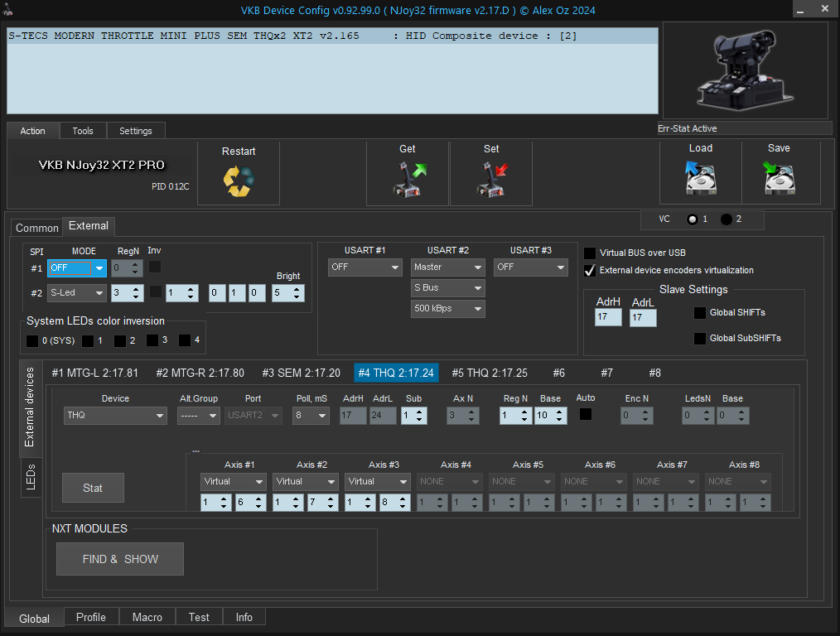The height and width of the screenshot is (636, 840).
Task: Toggle System LEDs color inversion 0 (SYS) box
Action: click(32, 340)
